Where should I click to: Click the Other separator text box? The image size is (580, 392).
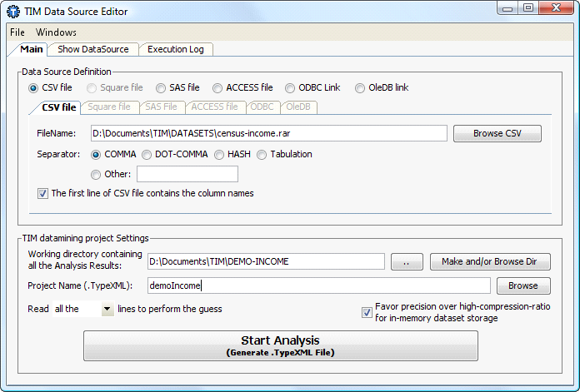[187, 174]
